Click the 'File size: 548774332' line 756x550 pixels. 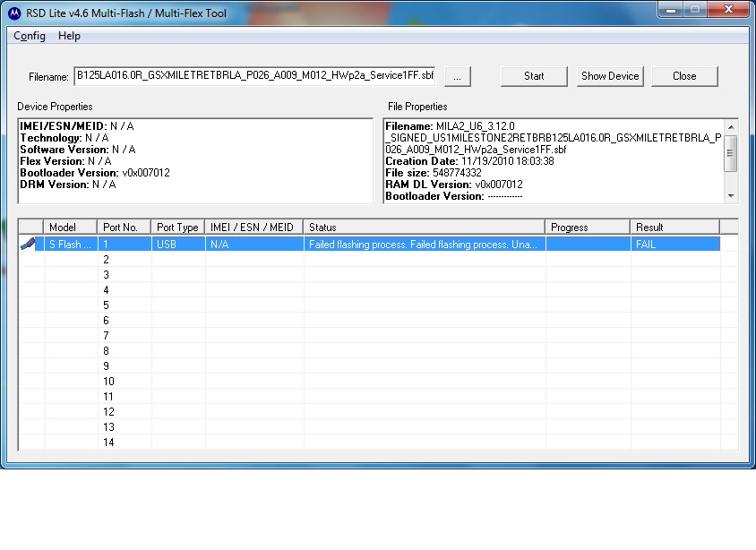pyautogui.click(x=434, y=173)
